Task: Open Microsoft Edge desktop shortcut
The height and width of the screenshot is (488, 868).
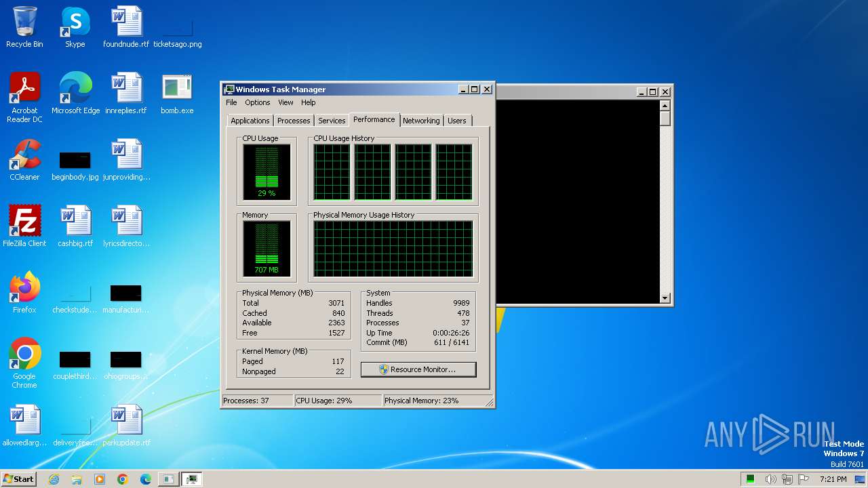Action: (x=75, y=94)
